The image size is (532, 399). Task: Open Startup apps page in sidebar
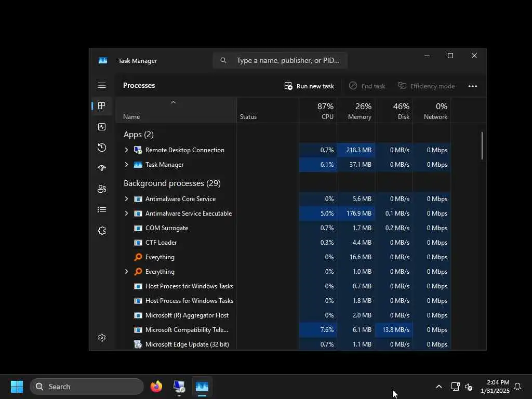click(102, 168)
